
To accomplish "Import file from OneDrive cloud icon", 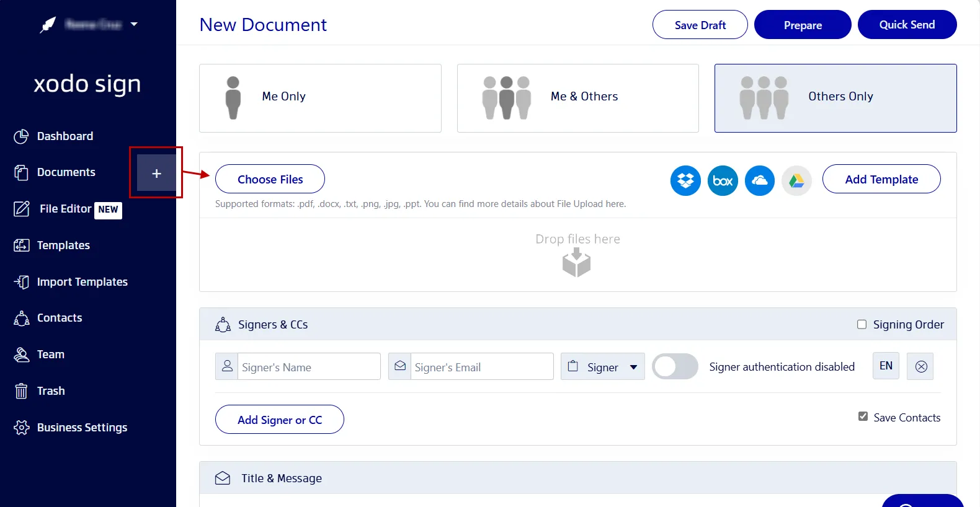I will 760,181.
